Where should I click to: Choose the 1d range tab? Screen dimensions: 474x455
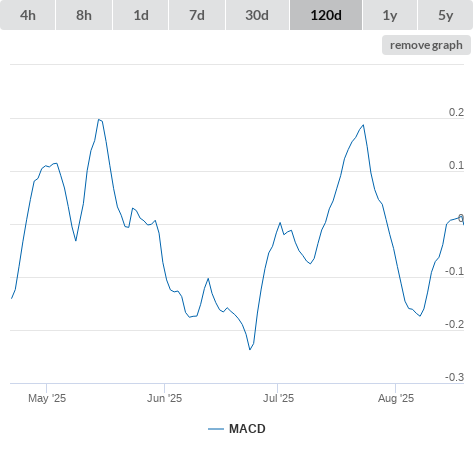(141, 15)
